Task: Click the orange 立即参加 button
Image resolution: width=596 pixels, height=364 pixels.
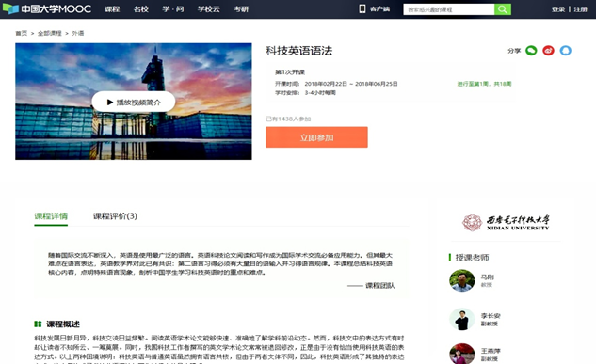Action: click(x=316, y=137)
